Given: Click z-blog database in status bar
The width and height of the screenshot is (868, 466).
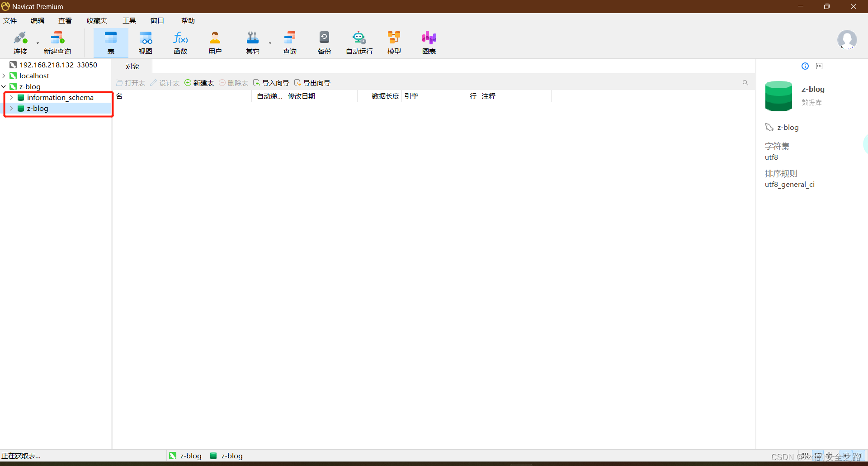Looking at the screenshot, I should (226, 456).
